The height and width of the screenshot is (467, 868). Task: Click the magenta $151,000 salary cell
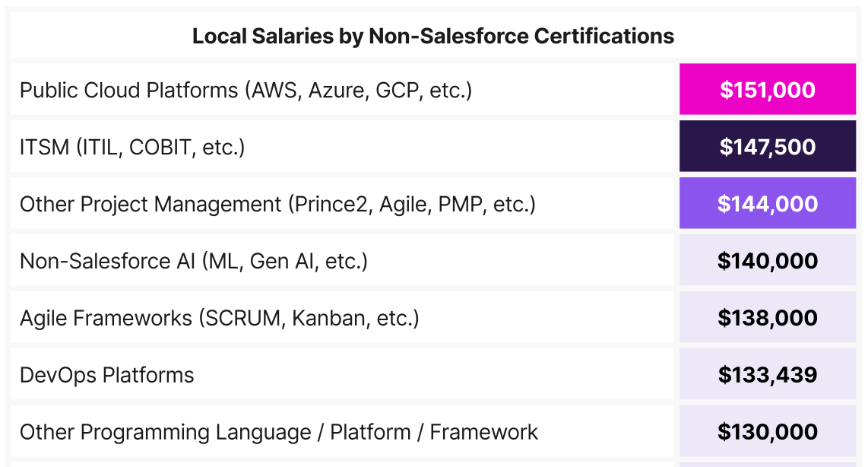coord(768,90)
